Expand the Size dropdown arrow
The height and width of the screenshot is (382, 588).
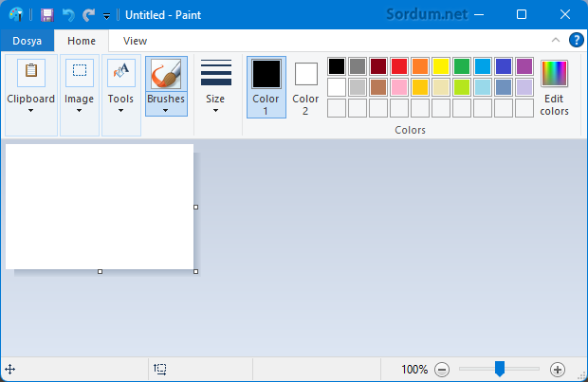[215, 111]
